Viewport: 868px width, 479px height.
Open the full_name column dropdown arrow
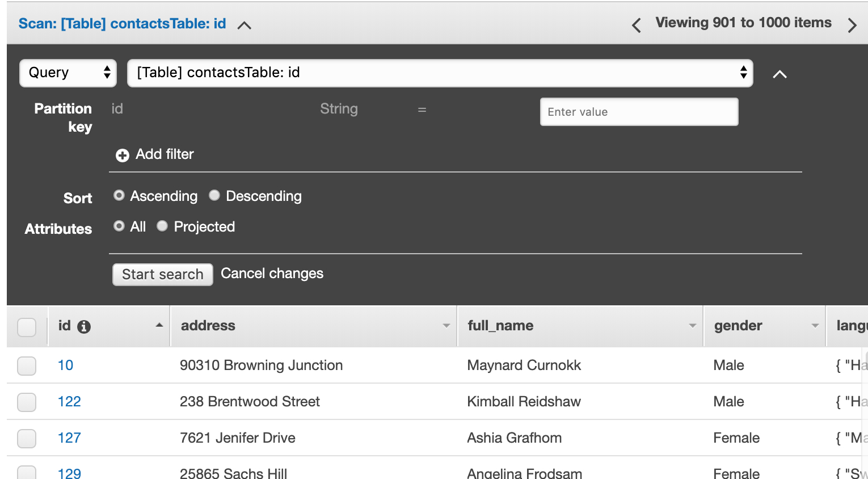(x=692, y=326)
